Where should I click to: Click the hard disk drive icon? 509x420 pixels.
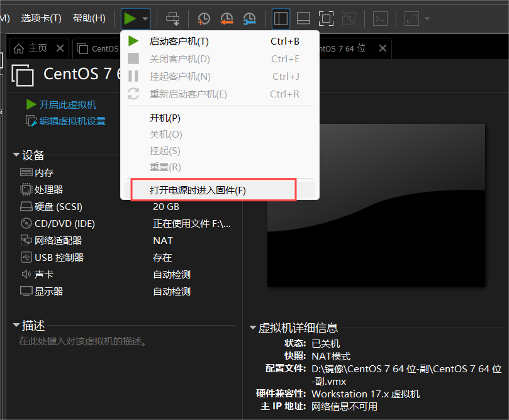click(26, 207)
